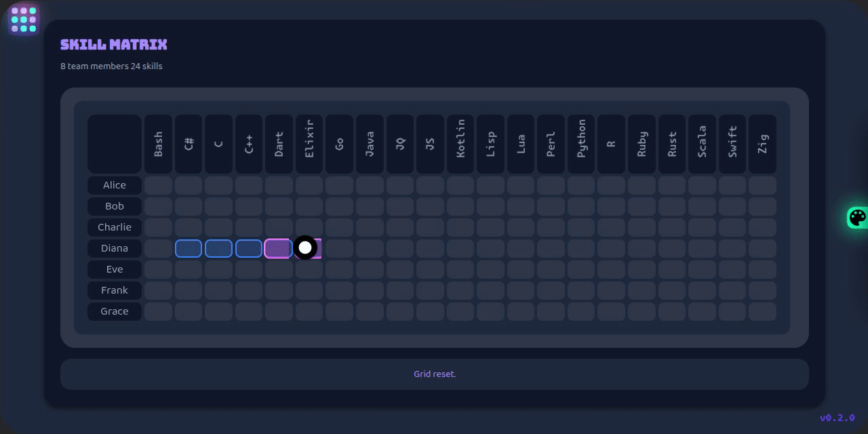The height and width of the screenshot is (434, 868).
Task: Select the Charlie row header
Action: [x=115, y=227]
